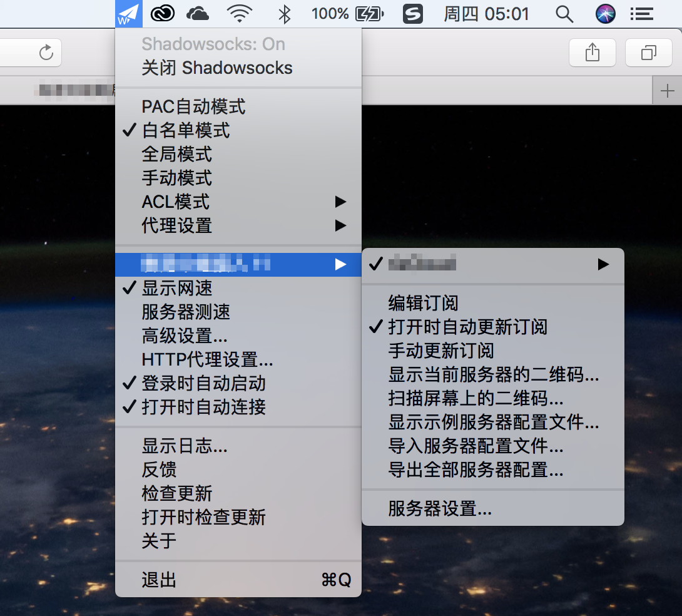Toggle 打开时自动更新订阅 in submenu
Screen dimensions: 682x616
pos(493,327)
